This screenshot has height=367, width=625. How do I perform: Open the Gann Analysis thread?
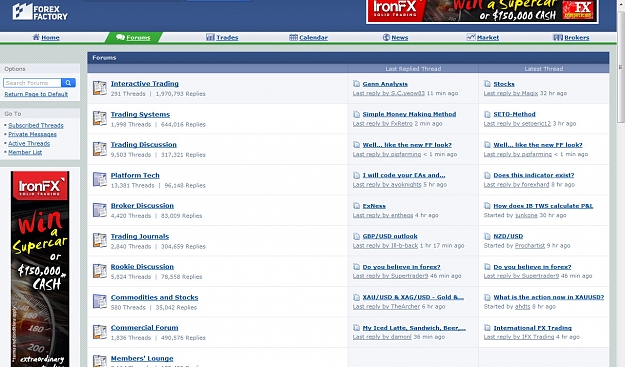point(385,84)
